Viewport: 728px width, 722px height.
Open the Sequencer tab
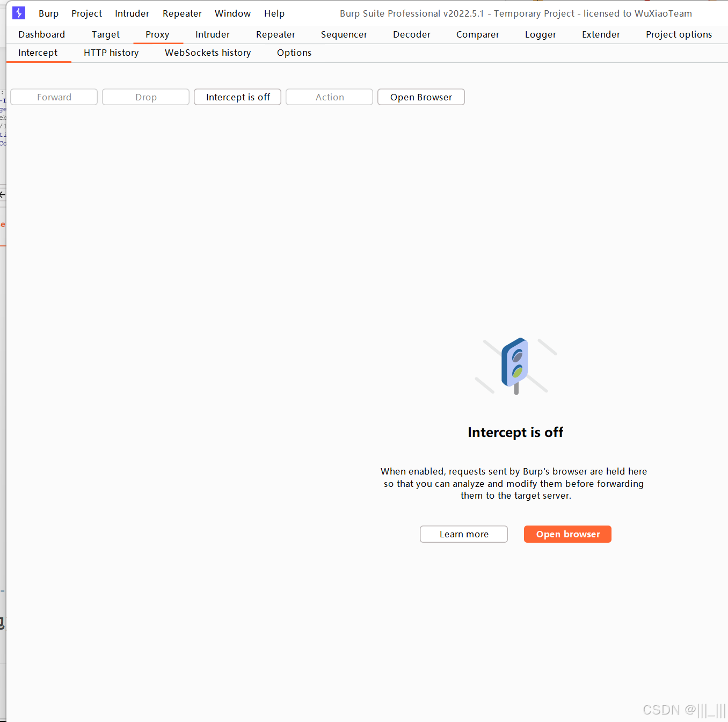click(x=344, y=34)
